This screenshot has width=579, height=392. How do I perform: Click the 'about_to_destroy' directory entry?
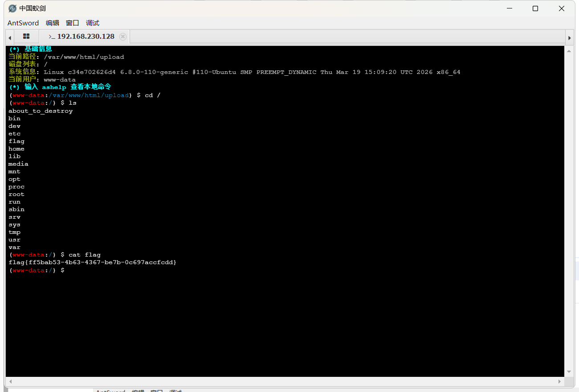[x=41, y=111]
